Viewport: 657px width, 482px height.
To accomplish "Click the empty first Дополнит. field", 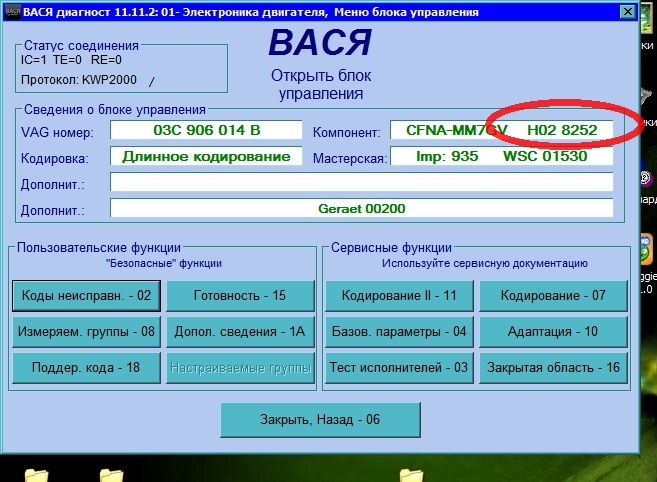I will click(x=361, y=183).
